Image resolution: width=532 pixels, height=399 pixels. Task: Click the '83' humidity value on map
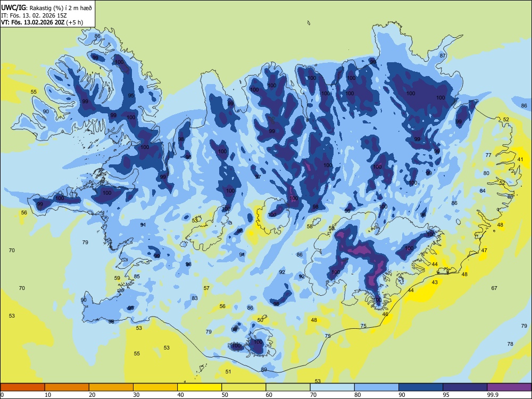click(194, 298)
